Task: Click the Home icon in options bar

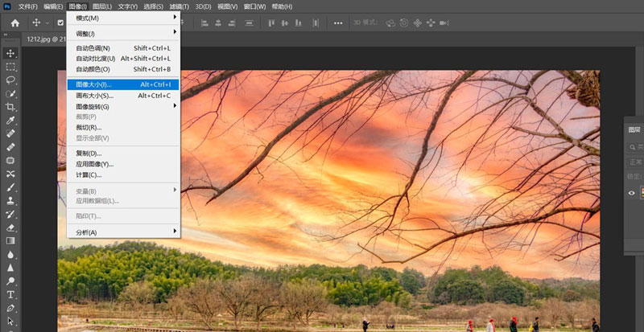Action: (14, 23)
